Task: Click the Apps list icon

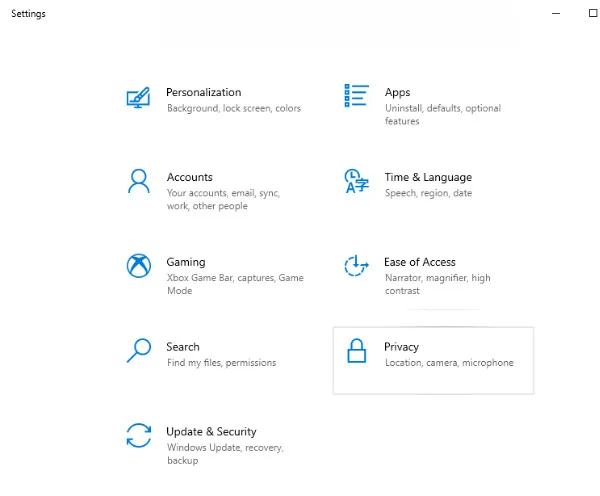Action: click(355, 96)
